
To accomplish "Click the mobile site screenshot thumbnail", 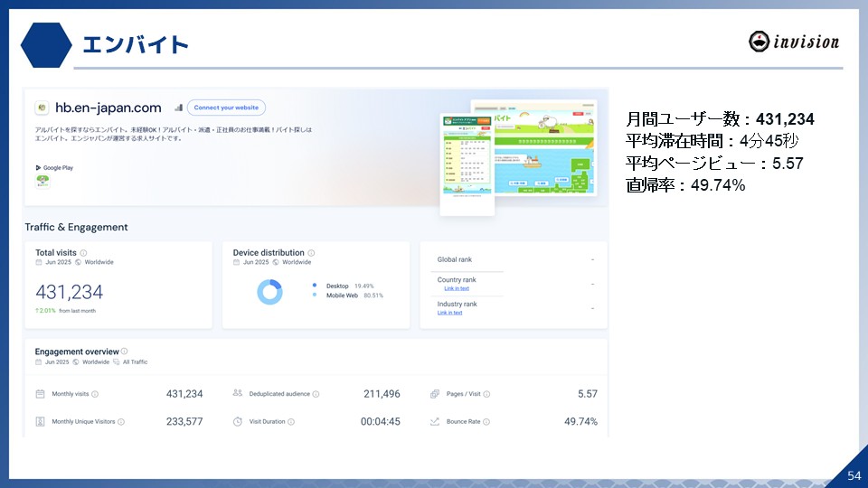I will coord(467,164).
